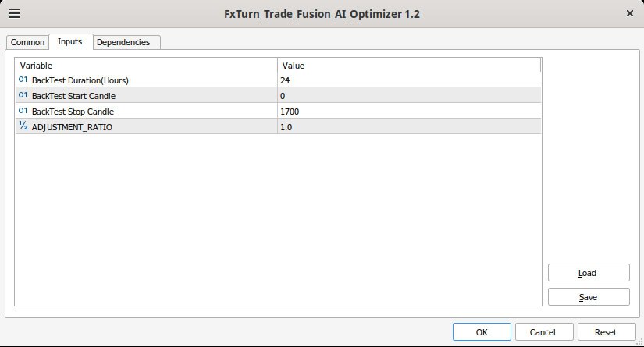Close the optimizer dialog window

(x=630, y=14)
